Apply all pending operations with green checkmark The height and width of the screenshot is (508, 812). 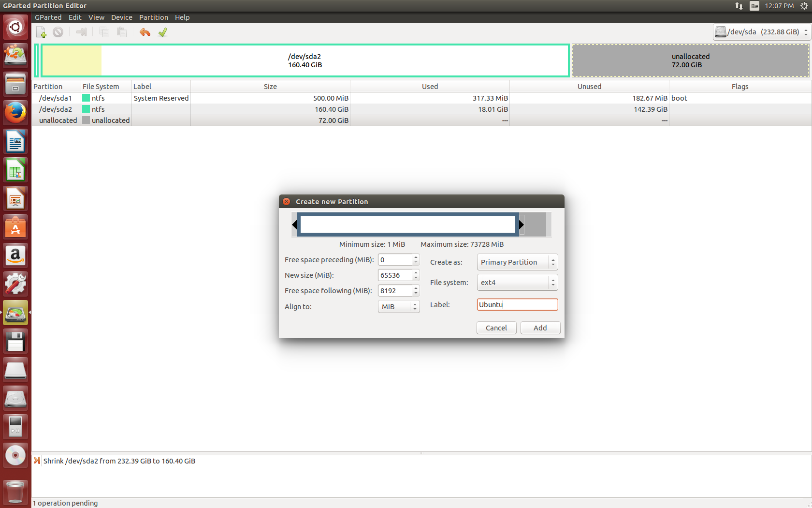click(x=162, y=32)
